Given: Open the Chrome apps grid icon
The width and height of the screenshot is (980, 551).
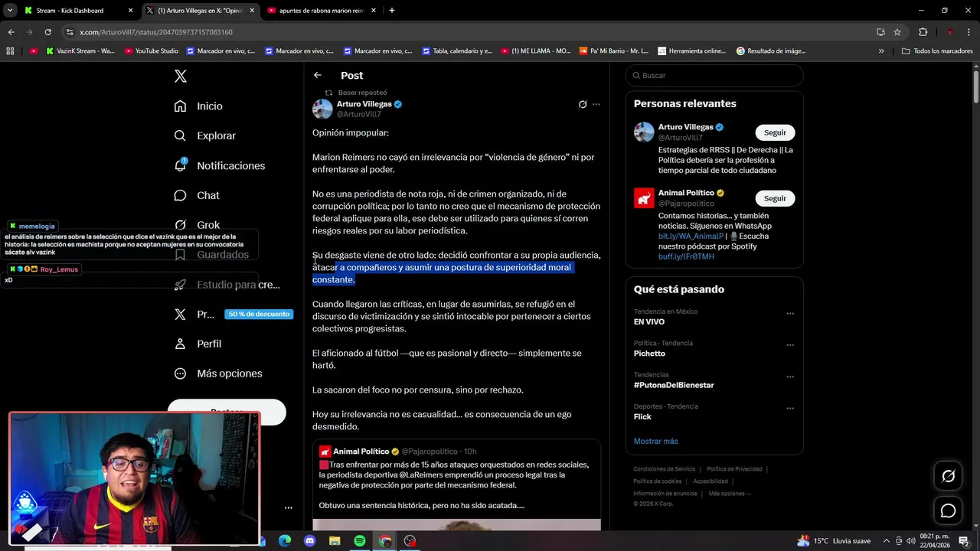Looking at the screenshot, I should coord(10,51).
